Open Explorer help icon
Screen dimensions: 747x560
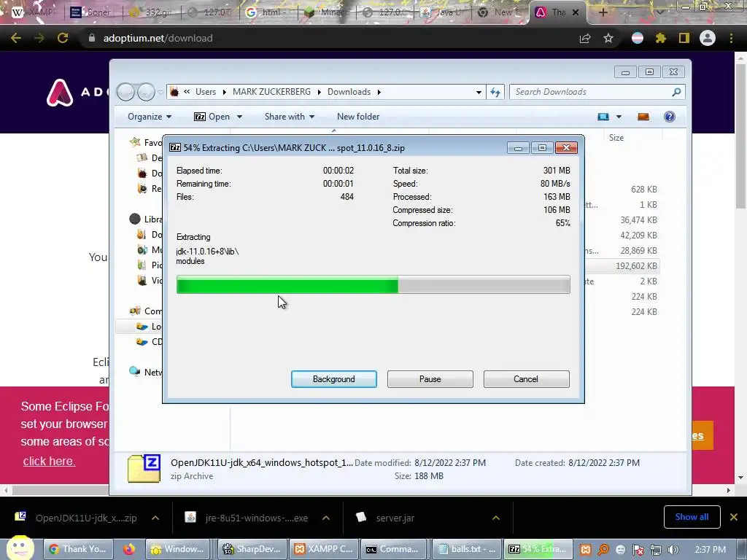point(670,117)
